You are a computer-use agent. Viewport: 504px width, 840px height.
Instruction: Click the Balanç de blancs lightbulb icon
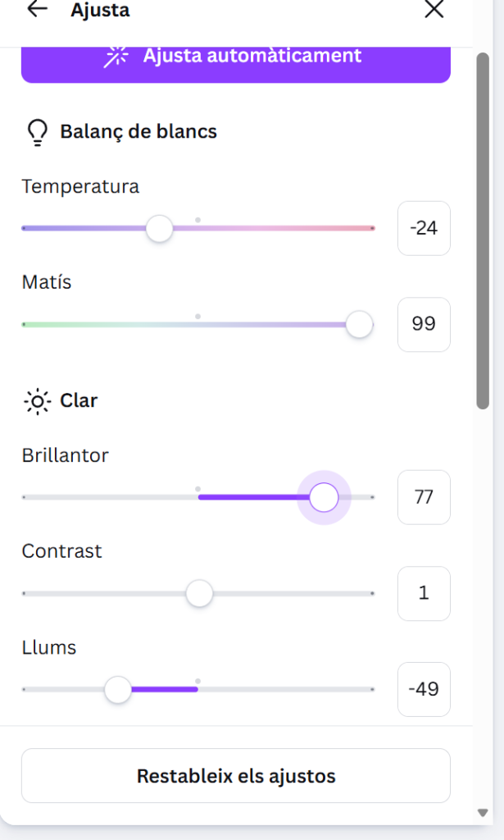38,132
